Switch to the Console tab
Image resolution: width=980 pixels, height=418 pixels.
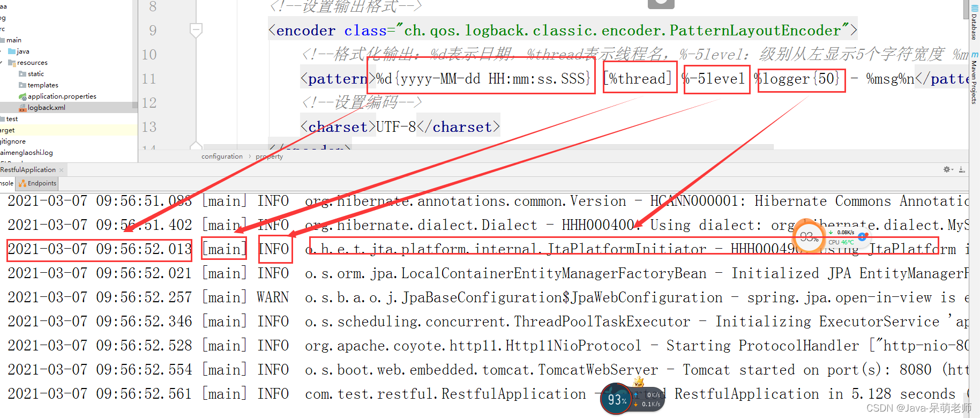point(7,183)
